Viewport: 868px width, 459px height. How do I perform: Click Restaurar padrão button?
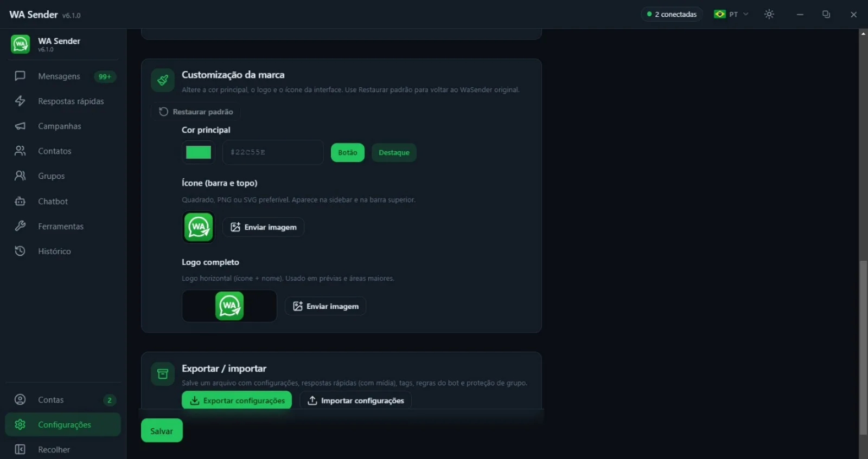[x=196, y=112]
